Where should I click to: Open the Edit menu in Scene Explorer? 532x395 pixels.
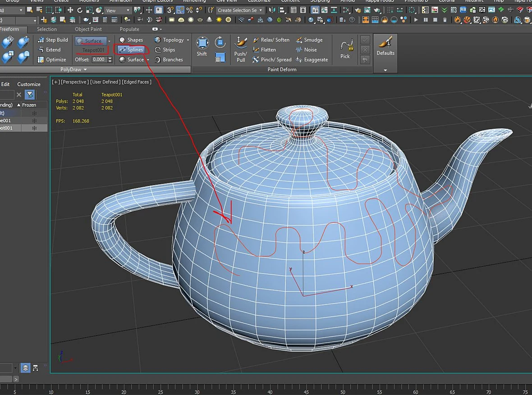(x=5, y=84)
